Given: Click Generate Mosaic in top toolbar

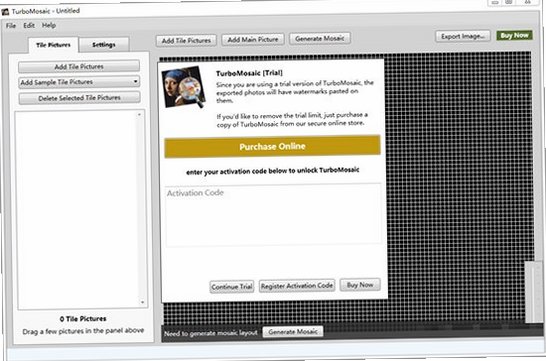Looking at the screenshot, I should pyautogui.click(x=320, y=39).
